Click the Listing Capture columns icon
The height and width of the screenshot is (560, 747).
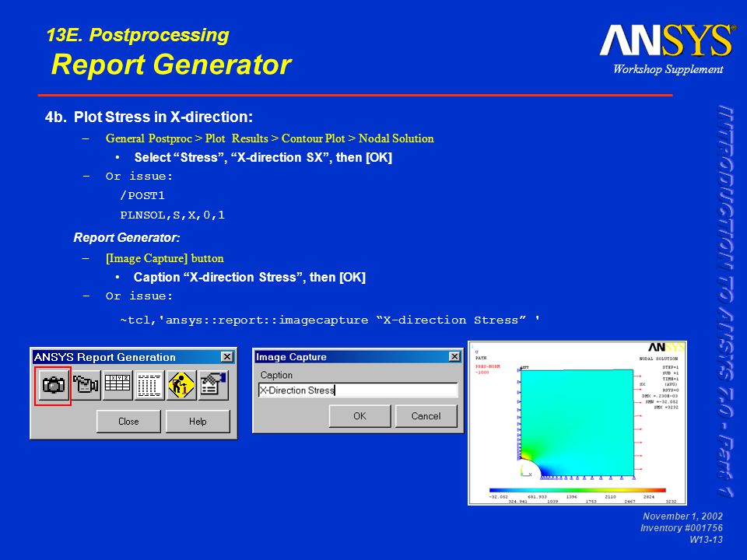[x=149, y=385]
